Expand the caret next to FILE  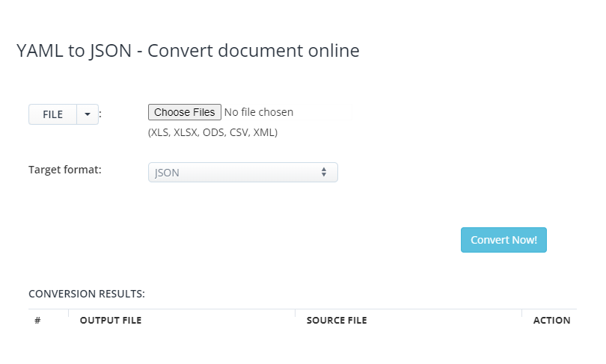pyautogui.click(x=88, y=114)
